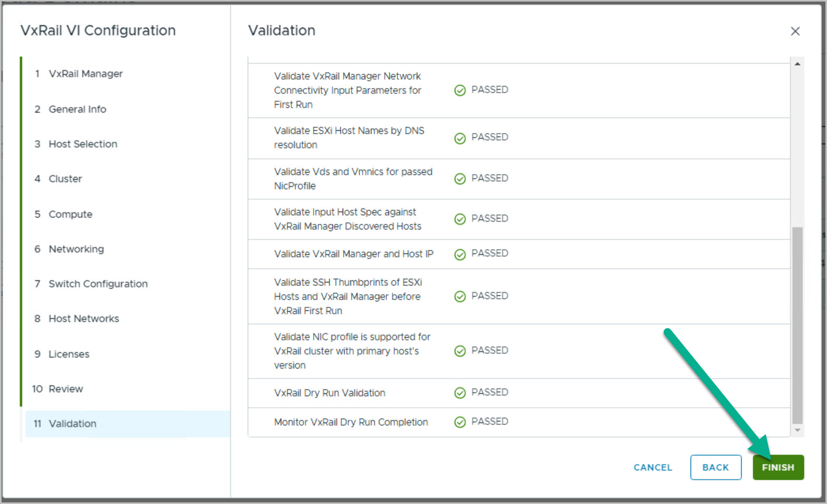827x504 pixels.
Task: Close the Validation dialog with X
Action: [795, 31]
